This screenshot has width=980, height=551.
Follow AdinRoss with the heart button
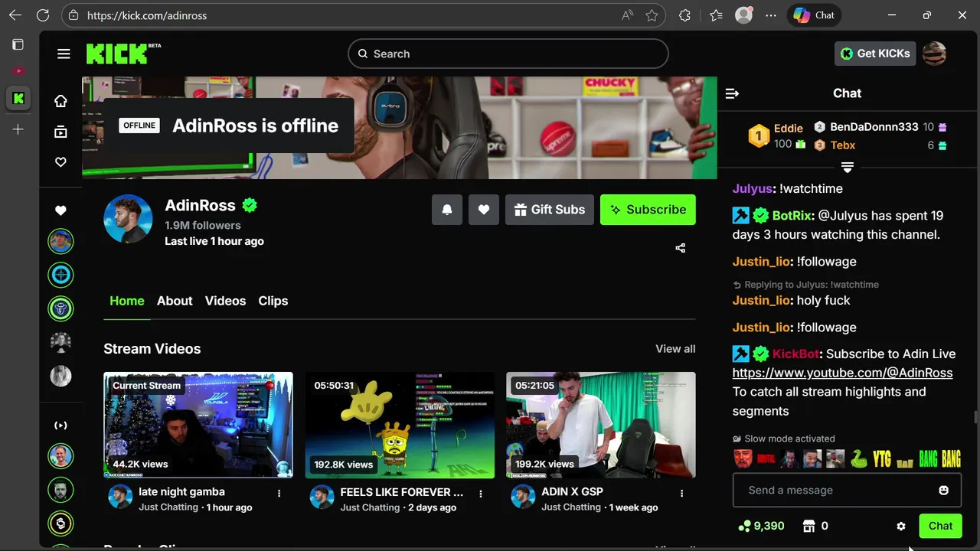click(x=484, y=210)
